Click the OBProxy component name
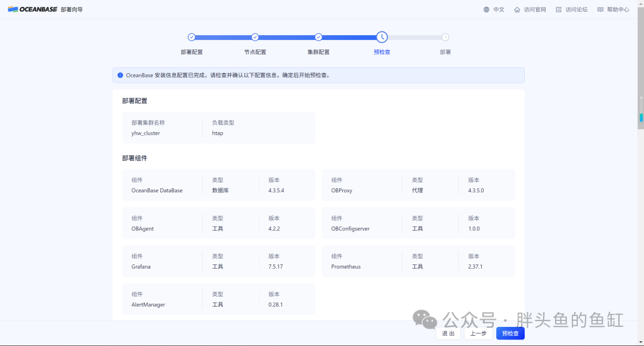The width and height of the screenshot is (644, 346). 342,191
